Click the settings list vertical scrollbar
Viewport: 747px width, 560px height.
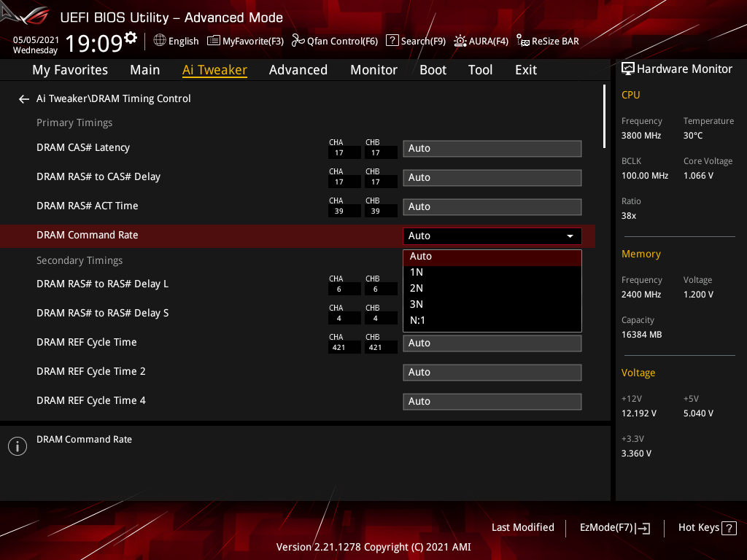coord(604,117)
